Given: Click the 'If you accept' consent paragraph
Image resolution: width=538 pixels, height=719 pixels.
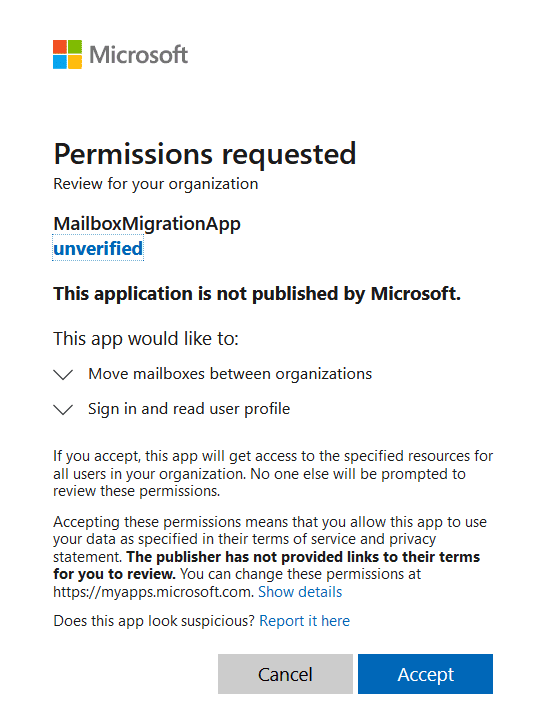Looking at the screenshot, I should point(273,474).
